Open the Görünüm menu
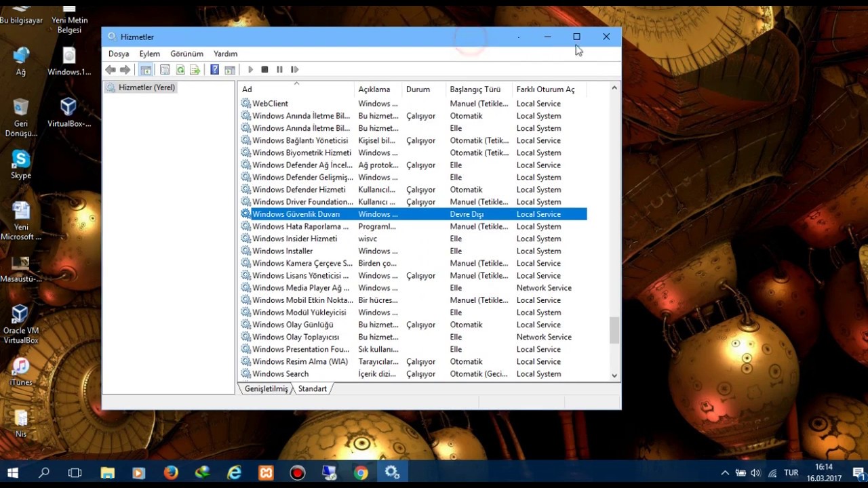This screenshot has width=868, height=488. click(x=186, y=54)
